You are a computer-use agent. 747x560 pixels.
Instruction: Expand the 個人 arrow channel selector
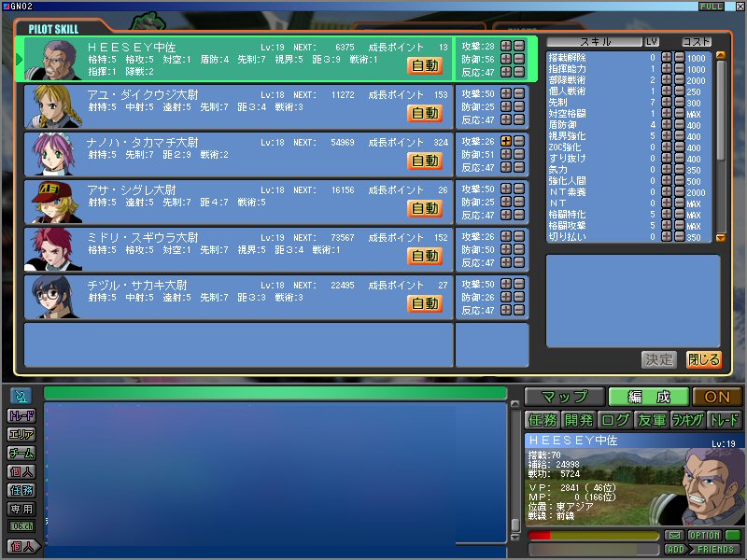21,547
